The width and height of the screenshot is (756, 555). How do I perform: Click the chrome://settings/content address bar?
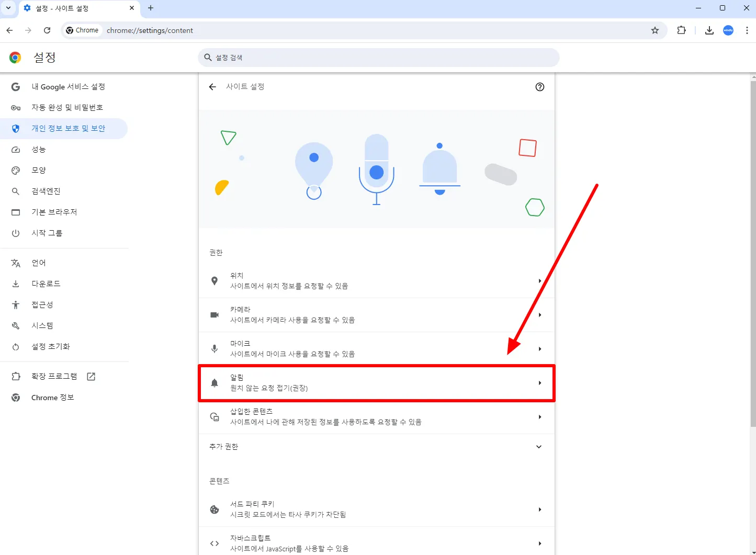[x=364, y=30]
